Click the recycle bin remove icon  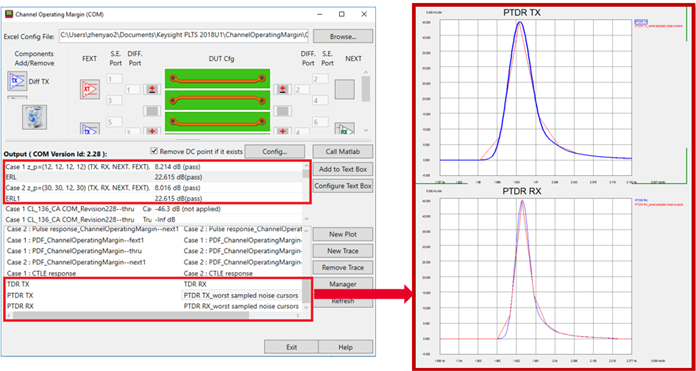34,117
